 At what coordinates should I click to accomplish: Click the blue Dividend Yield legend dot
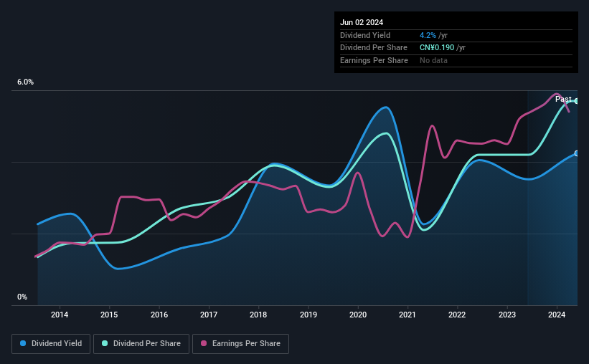23,343
